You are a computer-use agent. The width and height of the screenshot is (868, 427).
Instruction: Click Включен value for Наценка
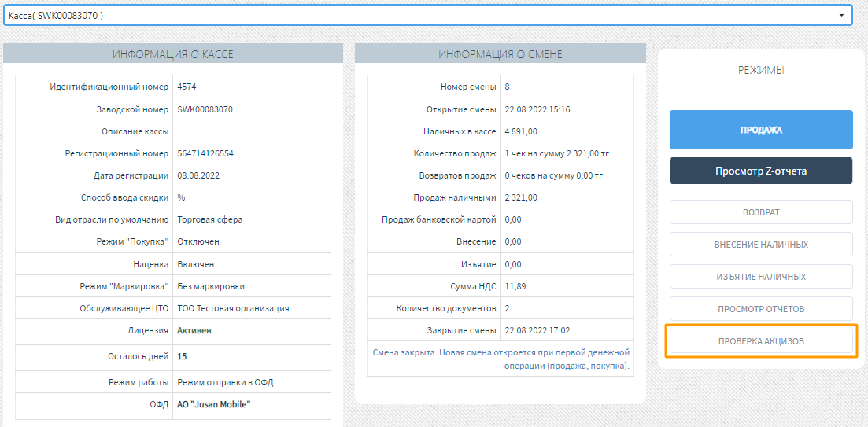(195, 264)
